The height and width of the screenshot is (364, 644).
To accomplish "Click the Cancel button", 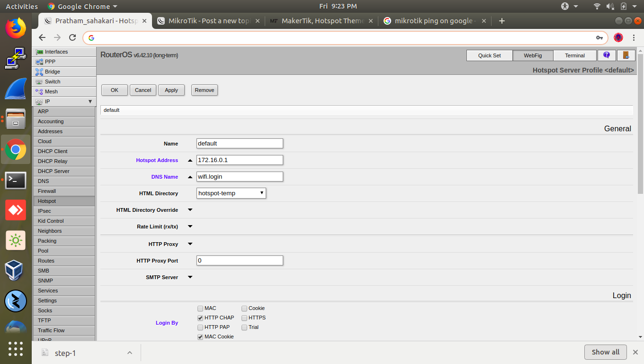I will (143, 90).
